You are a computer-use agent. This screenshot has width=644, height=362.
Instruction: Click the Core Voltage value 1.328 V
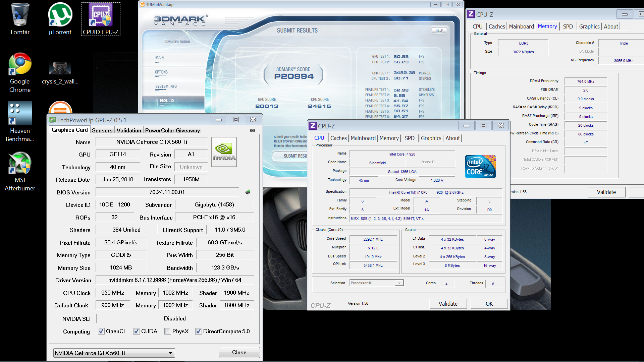tap(437, 180)
